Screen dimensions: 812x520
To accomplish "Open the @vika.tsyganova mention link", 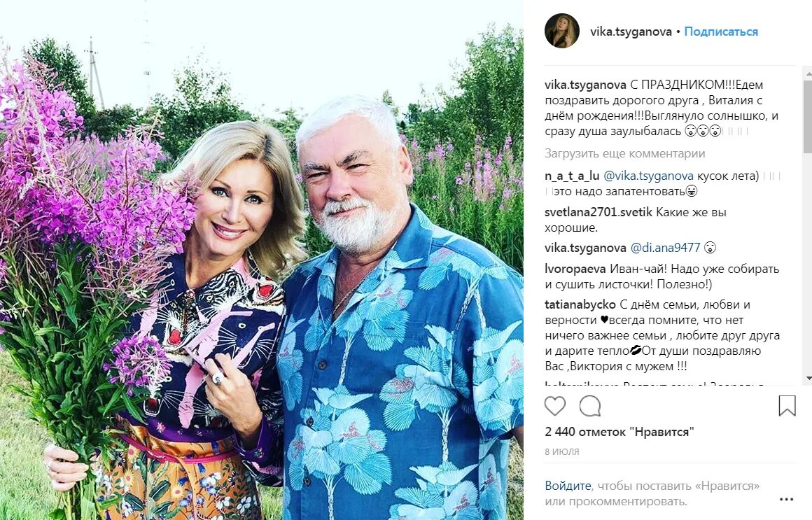I will click(x=648, y=176).
